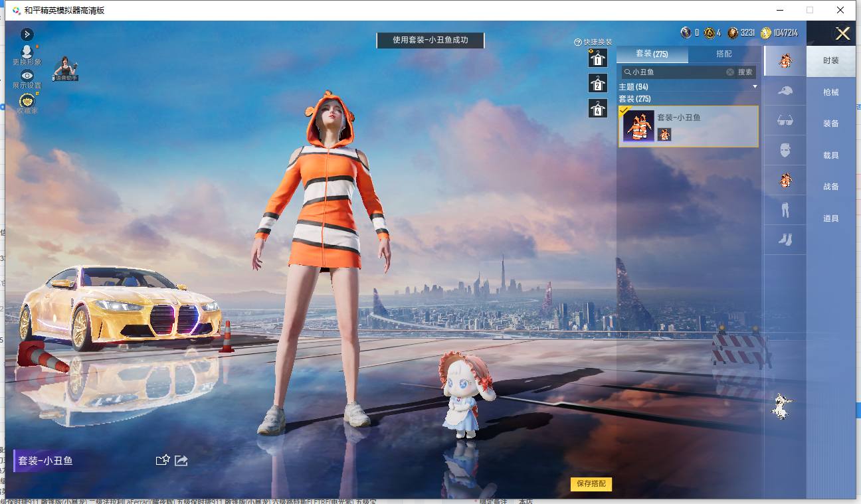Click the 套装-小丑鱼 label at the bottom left
This screenshot has height=504, width=861.
[45, 461]
